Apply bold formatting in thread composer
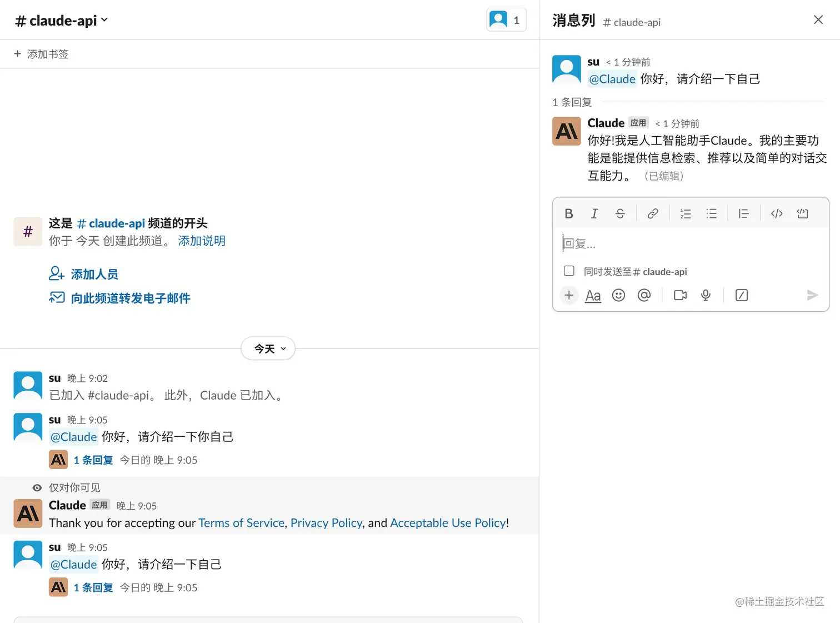 tap(568, 213)
